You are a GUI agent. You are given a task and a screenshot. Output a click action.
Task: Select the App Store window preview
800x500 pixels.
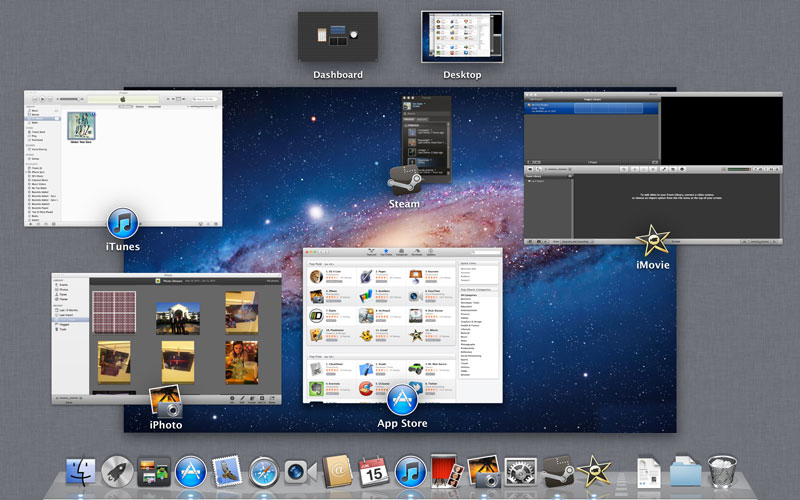click(x=403, y=326)
